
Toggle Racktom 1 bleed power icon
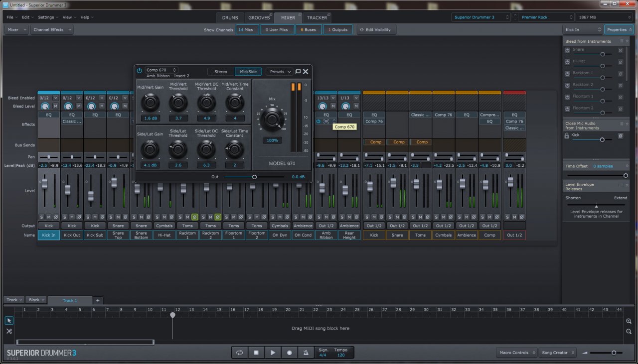567,74
